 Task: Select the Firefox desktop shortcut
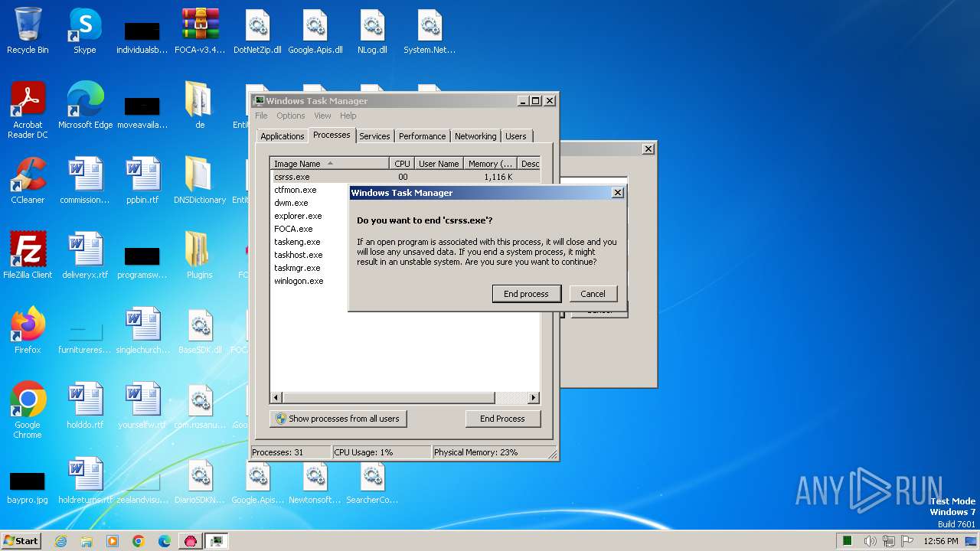coord(28,331)
